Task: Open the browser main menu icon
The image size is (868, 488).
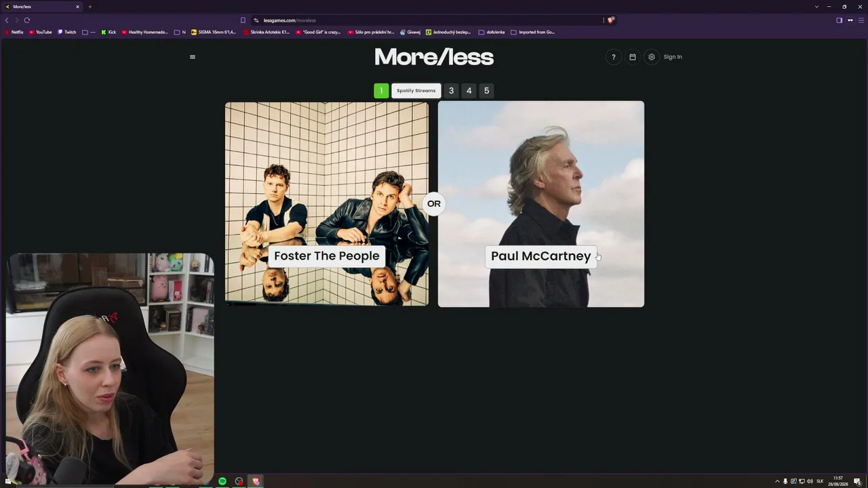Action: (860, 20)
